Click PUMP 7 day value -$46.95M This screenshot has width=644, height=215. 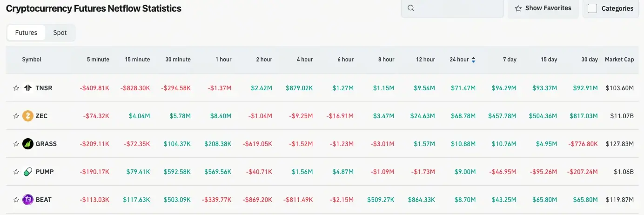click(x=502, y=172)
